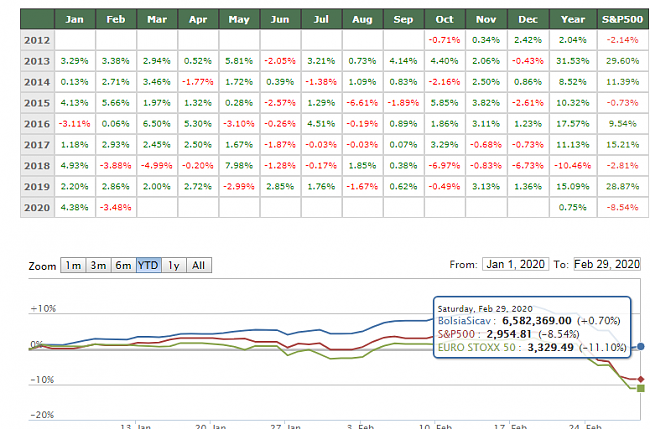Click the EURO STOXX 50 green square marker
650x429 pixels.
click(641, 388)
